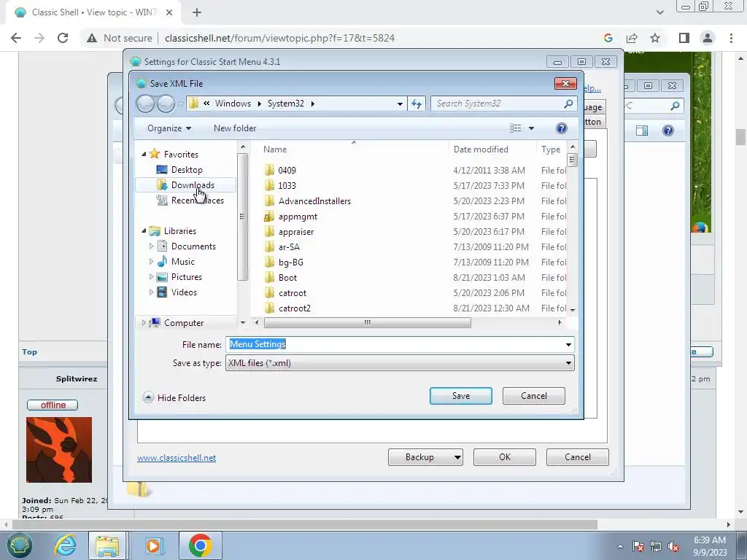Click the volume muted tray icon
This screenshot has width=747, height=560.
point(673,546)
